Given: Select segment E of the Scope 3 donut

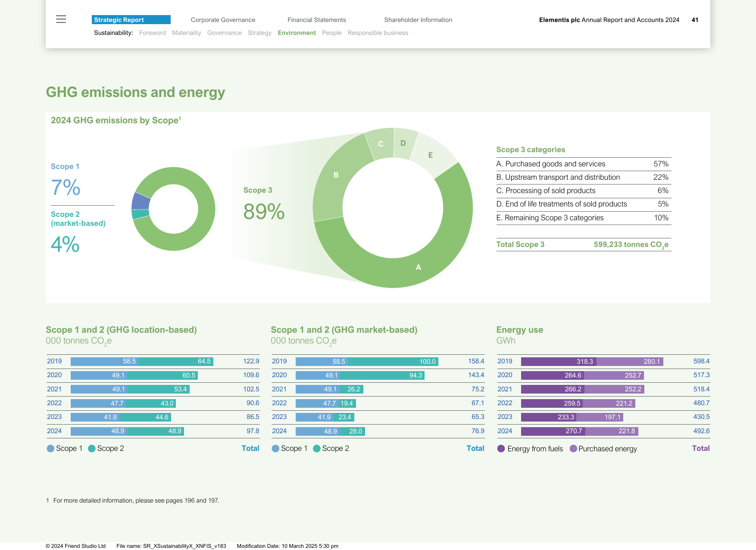Looking at the screenshot, I should click(x=430, y=155).
